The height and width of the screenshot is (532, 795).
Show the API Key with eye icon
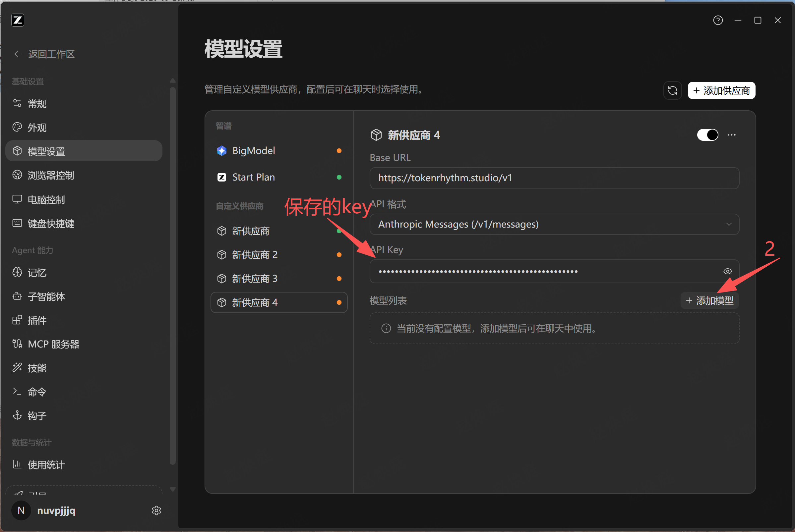click(727, 271)
